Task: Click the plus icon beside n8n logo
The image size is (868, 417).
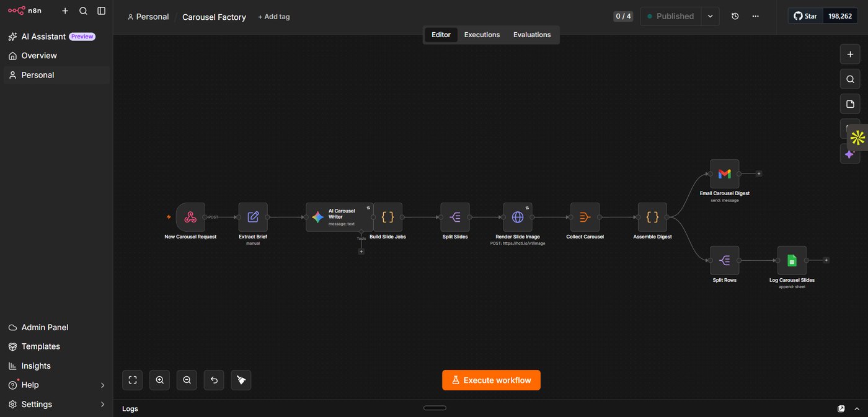Action: pyautogui.click(x=65, y=11)
